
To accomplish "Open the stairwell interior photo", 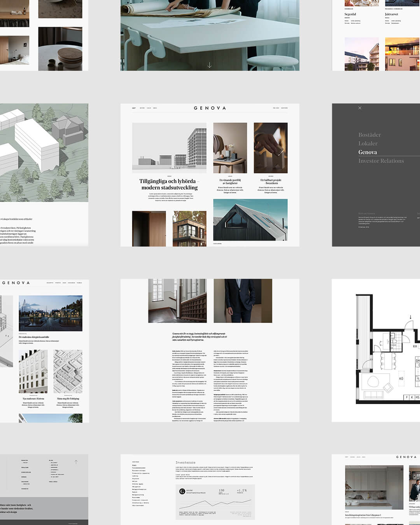I will (177, 301).
